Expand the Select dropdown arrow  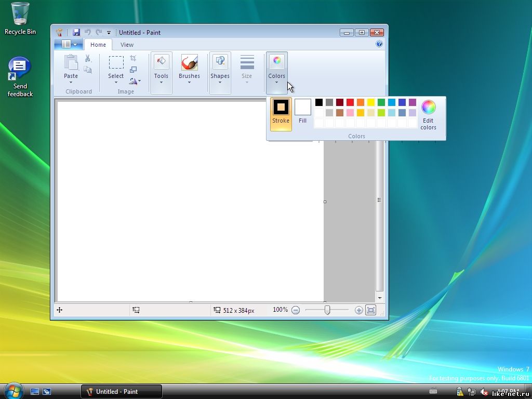pos(116,82)
